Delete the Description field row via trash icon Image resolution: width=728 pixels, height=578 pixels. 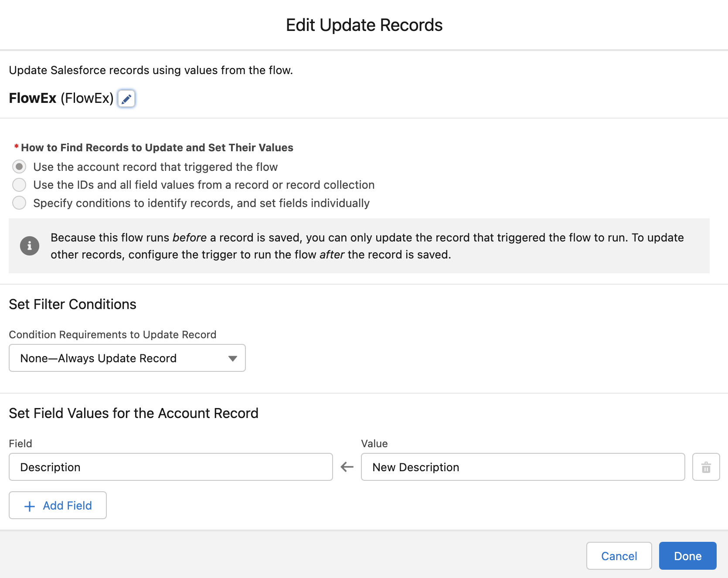(x=706, y=467)
